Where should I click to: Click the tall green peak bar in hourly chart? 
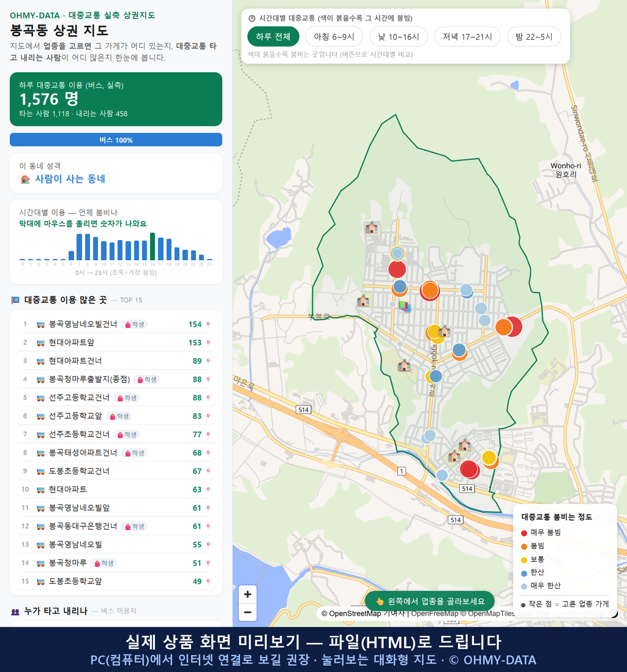[152, 247]
